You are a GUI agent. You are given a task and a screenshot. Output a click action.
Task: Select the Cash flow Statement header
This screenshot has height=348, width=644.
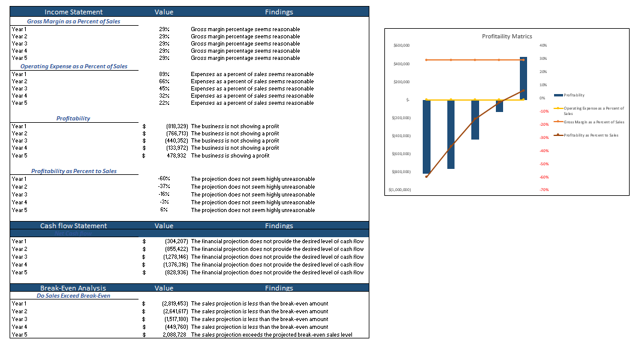(73, 226)
